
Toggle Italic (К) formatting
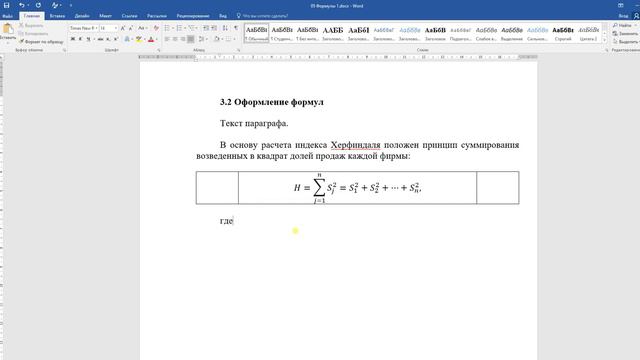coord(80,39)
